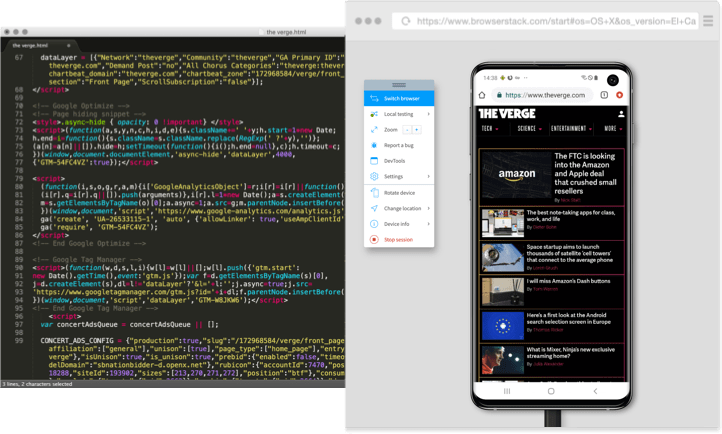Screen dimensions: 722x434
Task: Tap the Ninja streamer article thumbnail
Action: [503, 360]
